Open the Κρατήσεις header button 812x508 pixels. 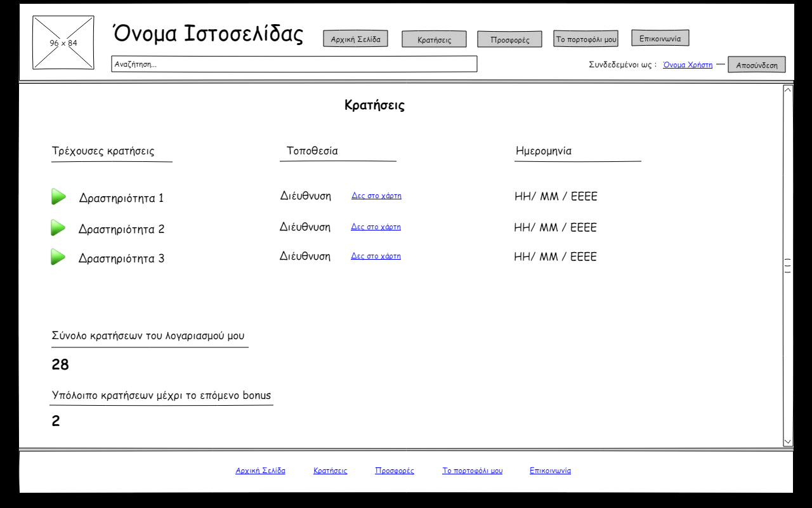pos(434,39)
